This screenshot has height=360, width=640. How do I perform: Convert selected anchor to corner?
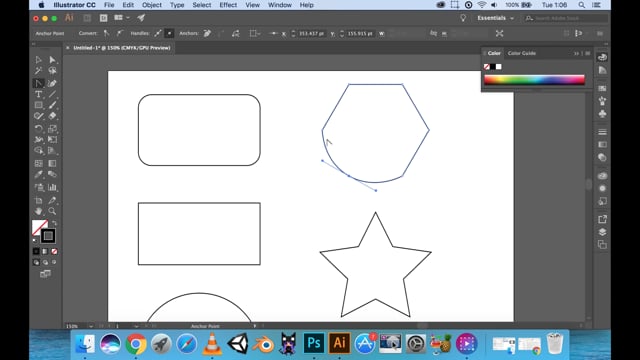point(107,33)
